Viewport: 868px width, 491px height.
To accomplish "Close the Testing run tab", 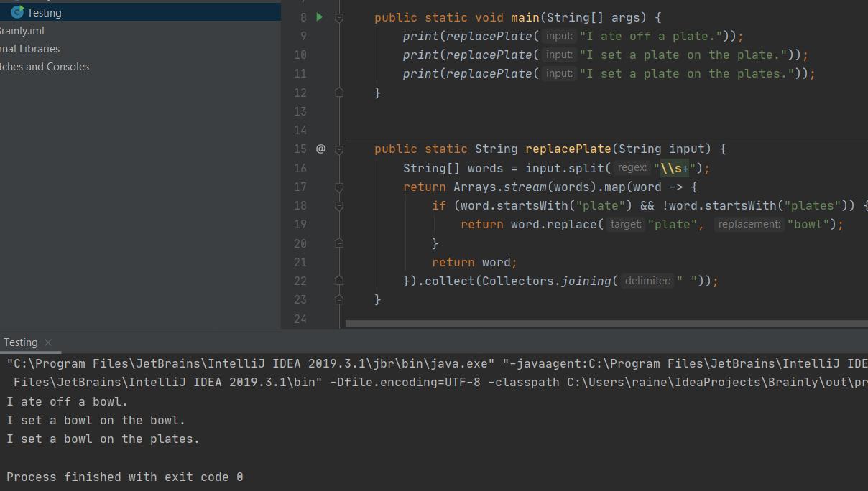I will click(x=48, y=342).
